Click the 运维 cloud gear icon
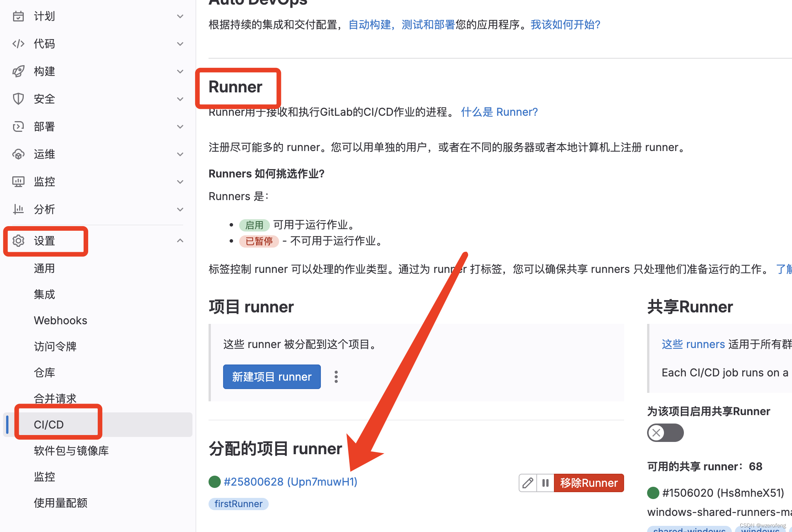 (x=18, y=154)
